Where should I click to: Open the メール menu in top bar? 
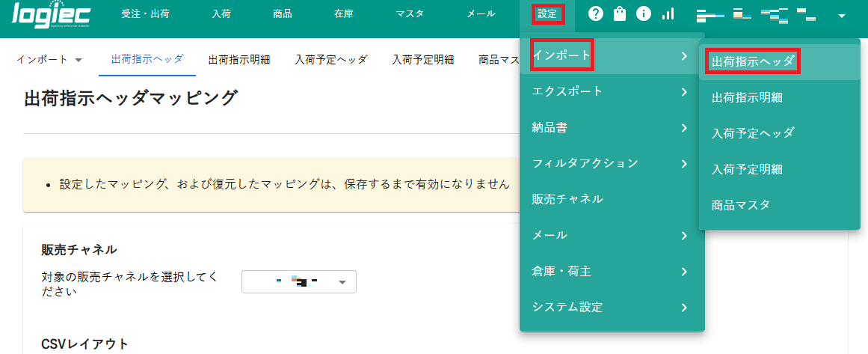[x=481, y=14]
